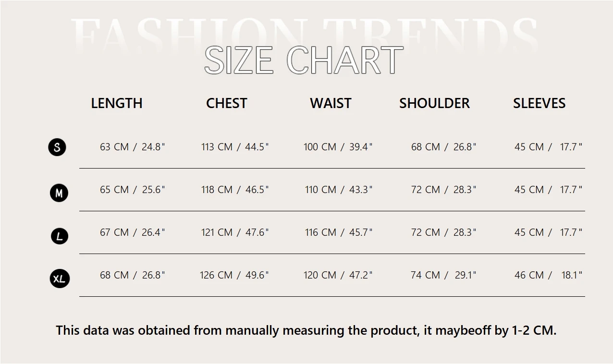Click the SIZE CHART title
The width and height of the screenshot is (613, 364).
click(x=304, y=61)
